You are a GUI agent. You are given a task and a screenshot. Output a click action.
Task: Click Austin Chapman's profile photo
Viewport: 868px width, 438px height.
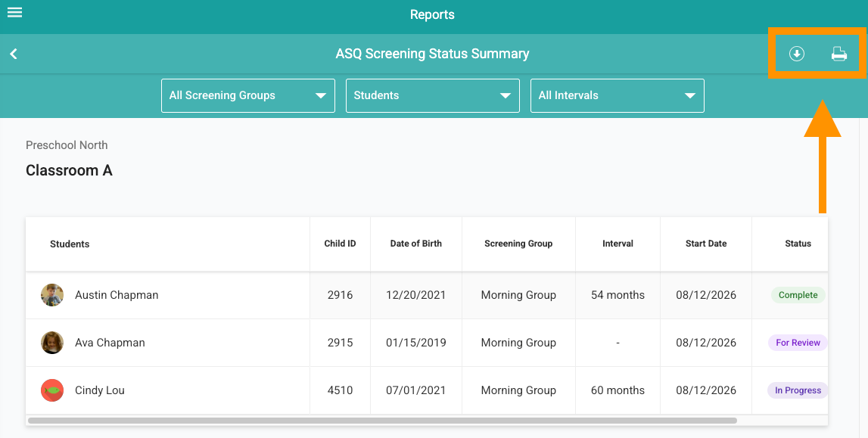point(52,295)
